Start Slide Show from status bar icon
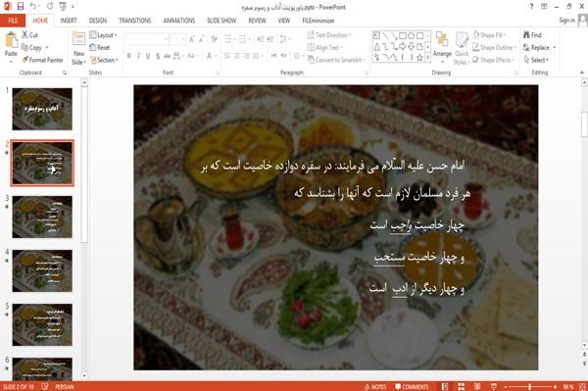 pos(494,387)
